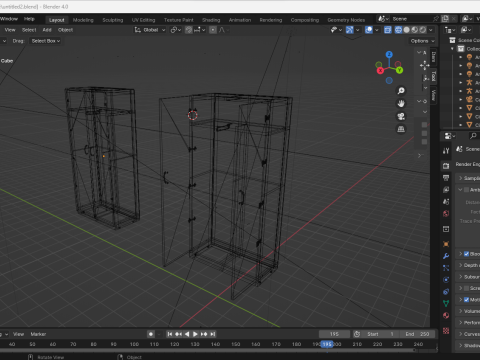This screenshot has height=360, width=480.
Task: Switch to solid viewport shading
Action: (x=406, y=30)
